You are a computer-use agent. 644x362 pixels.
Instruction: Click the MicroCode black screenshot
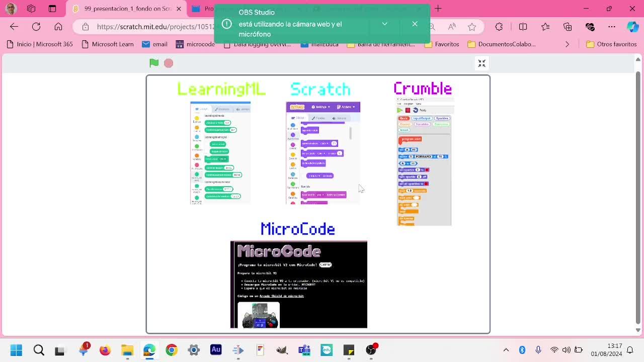(x=299, y=285)
